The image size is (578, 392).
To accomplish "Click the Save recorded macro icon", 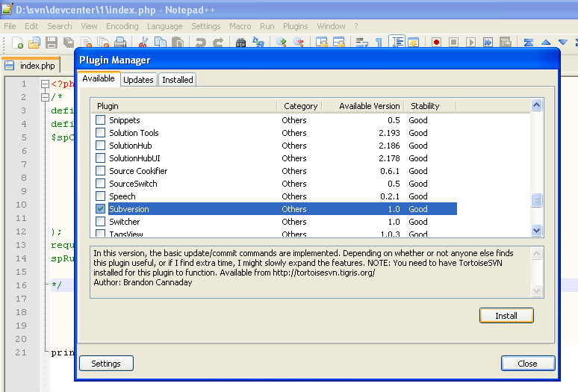I will pyautogui.click(x=506, y=43).
